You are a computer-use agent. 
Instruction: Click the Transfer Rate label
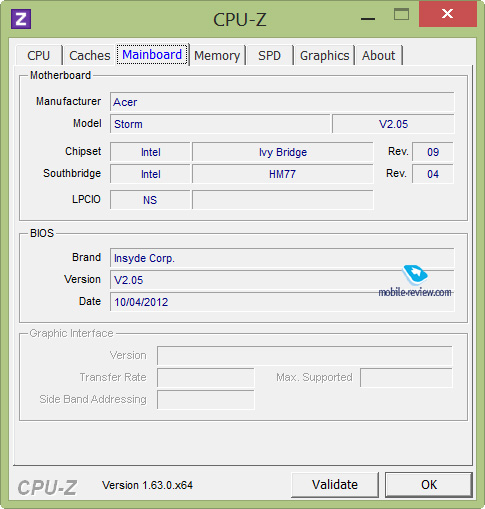pyautogui.click(x=113, y=377)
